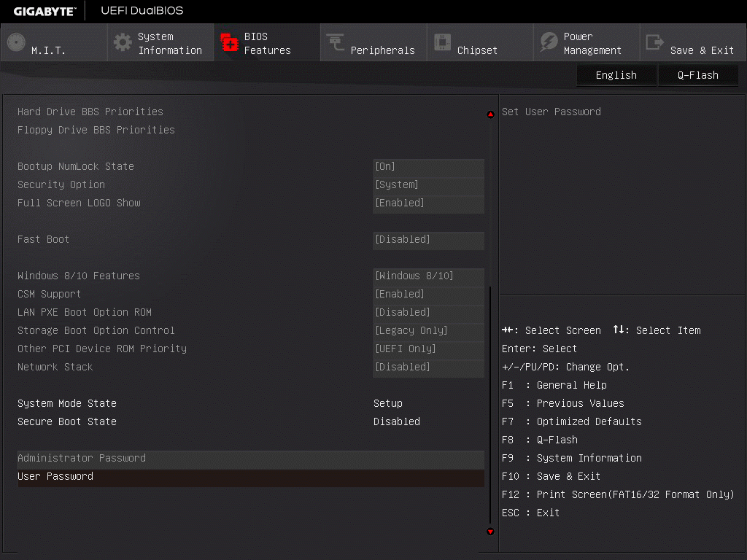Click the Other PCI Device ROM Priority label
The height and width of the screenshot is (560, 747).
pyautogui.click(x=102, y=349)
